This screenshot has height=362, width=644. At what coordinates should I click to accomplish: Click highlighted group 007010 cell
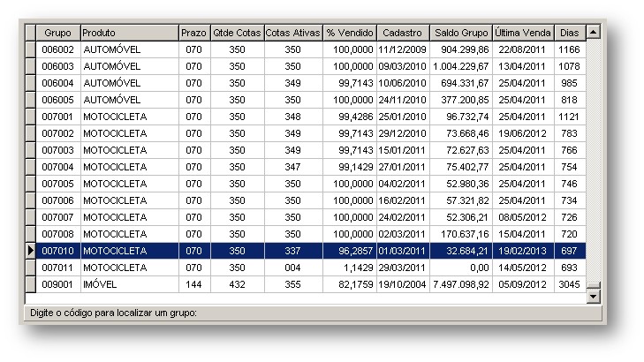[58, 251]
